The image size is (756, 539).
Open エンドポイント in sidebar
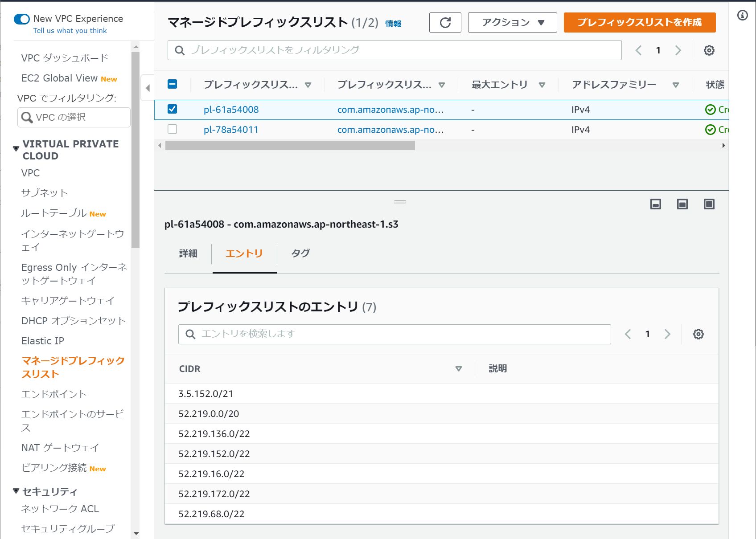[x=54, y=394]
